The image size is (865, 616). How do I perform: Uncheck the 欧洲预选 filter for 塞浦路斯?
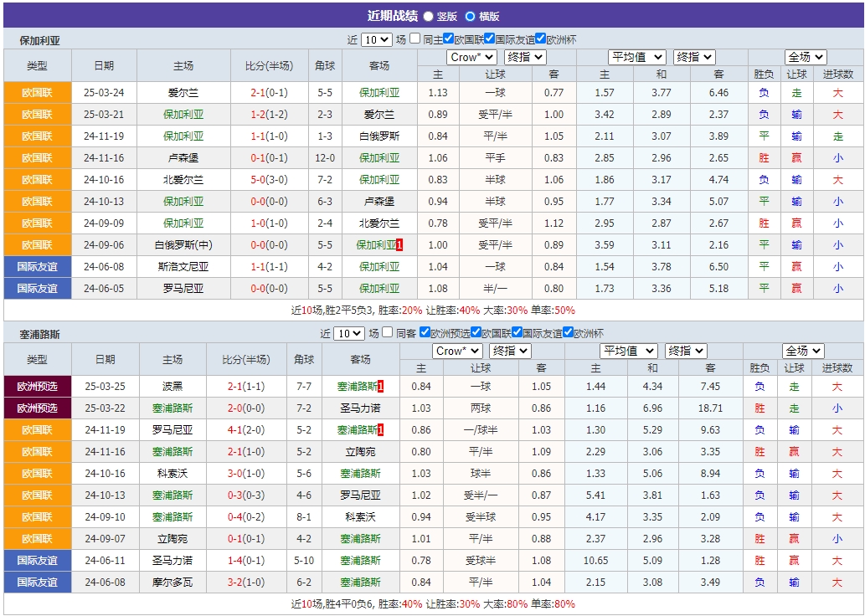(x=425, y=332)
